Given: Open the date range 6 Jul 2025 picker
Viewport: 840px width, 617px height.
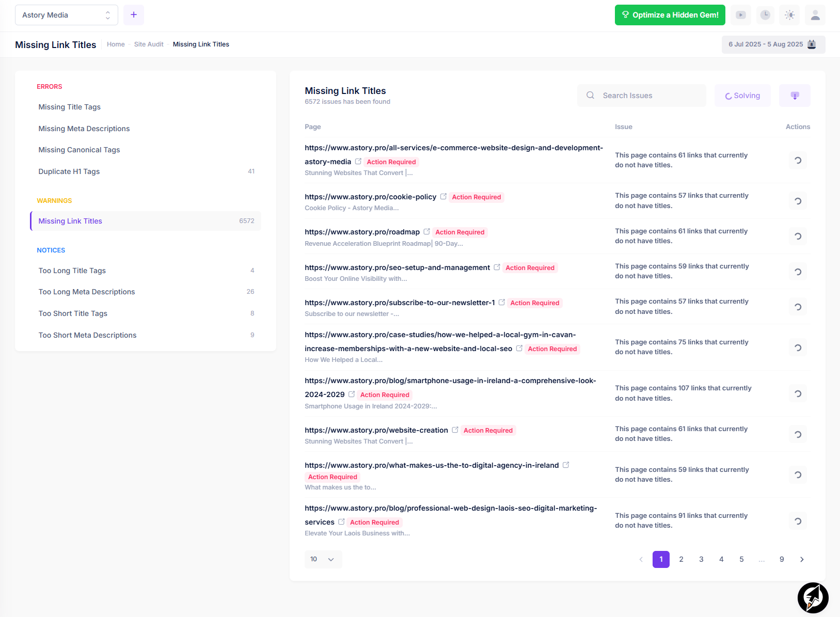Looking at the screenshot, I should point(773,44).
